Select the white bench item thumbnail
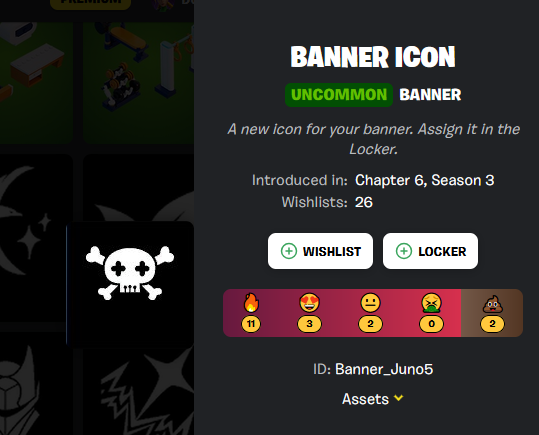Screen dimensions: 539x435 click(36, 83)
